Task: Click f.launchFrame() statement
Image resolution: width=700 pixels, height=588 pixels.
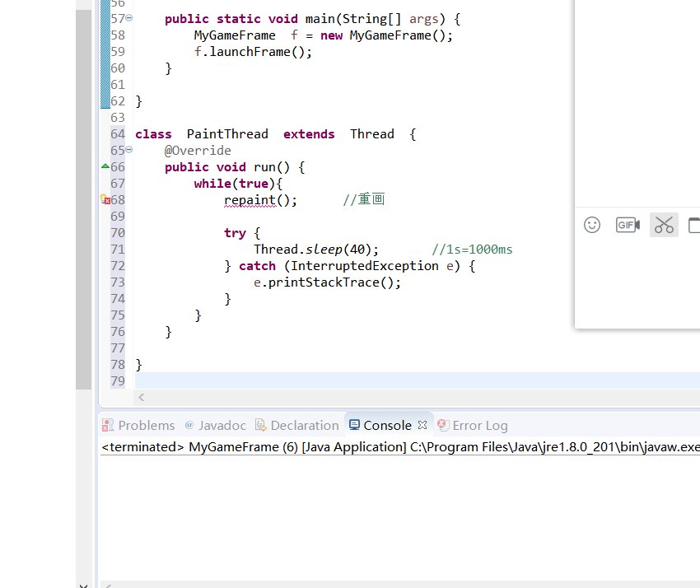Action: coord(253,52)
